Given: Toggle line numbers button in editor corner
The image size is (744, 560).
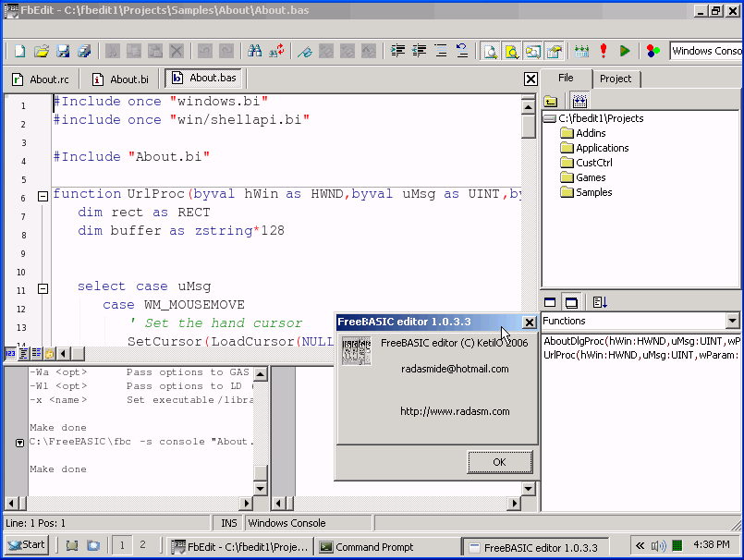Looking at the screenshot, I should (10, 353).
